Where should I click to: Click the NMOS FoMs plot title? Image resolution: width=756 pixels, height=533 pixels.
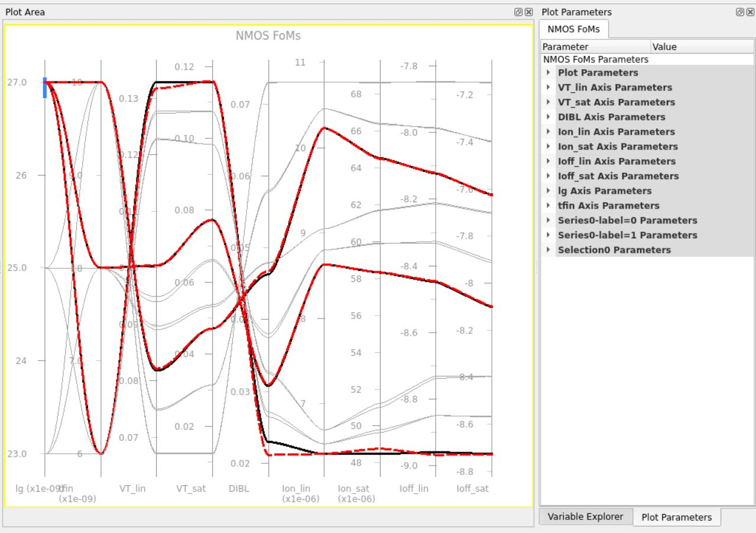(x=268, y=36)
